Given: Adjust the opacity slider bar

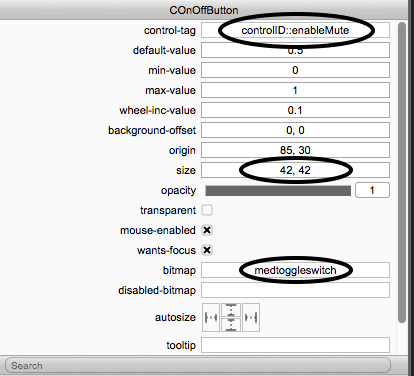Looking at the screenshot, I should point(278,191).
